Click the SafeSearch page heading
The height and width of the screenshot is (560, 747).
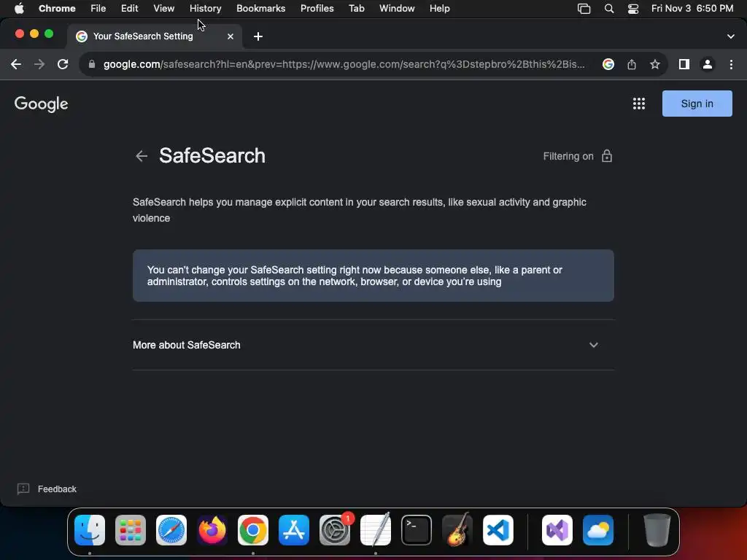tap(212, 156)
